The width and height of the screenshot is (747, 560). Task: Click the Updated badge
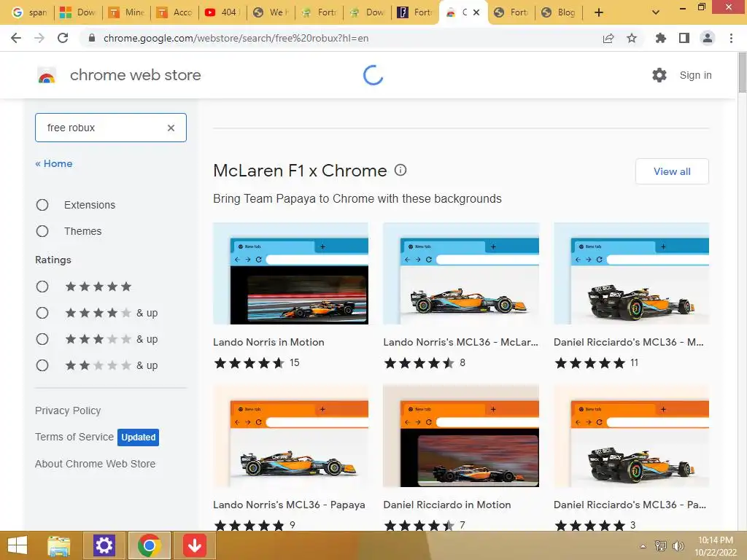tap(138, 437)
